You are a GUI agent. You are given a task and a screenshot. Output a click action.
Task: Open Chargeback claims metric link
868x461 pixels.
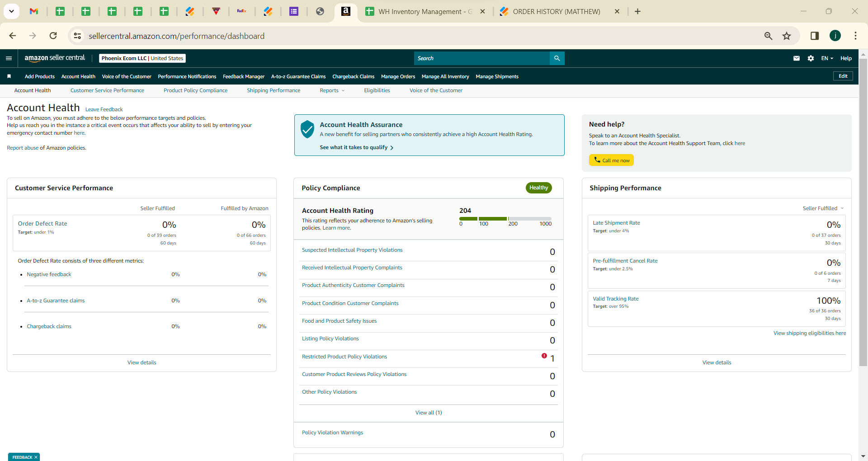point(49,326)
